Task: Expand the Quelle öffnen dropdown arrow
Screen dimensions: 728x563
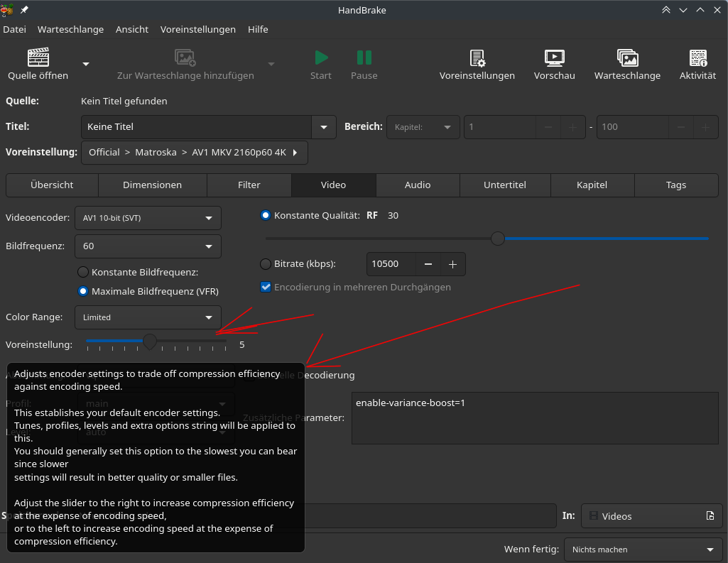Action: (86, 64)
